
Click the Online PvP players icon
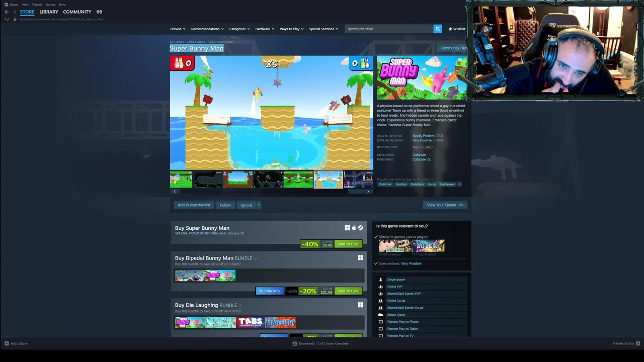pos(380,287)
